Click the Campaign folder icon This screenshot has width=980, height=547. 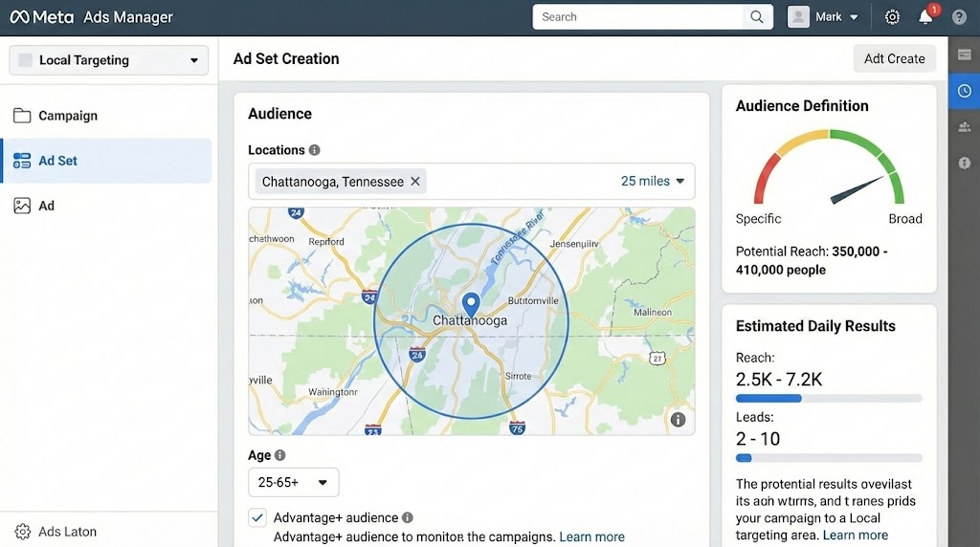[x=22, y=116]
